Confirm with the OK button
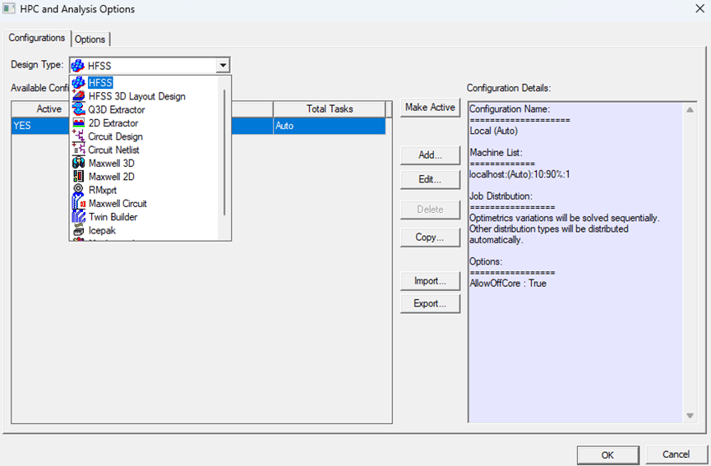Image resolution: width=711 pixels, height=466 pixels. [x=608, y=455]
